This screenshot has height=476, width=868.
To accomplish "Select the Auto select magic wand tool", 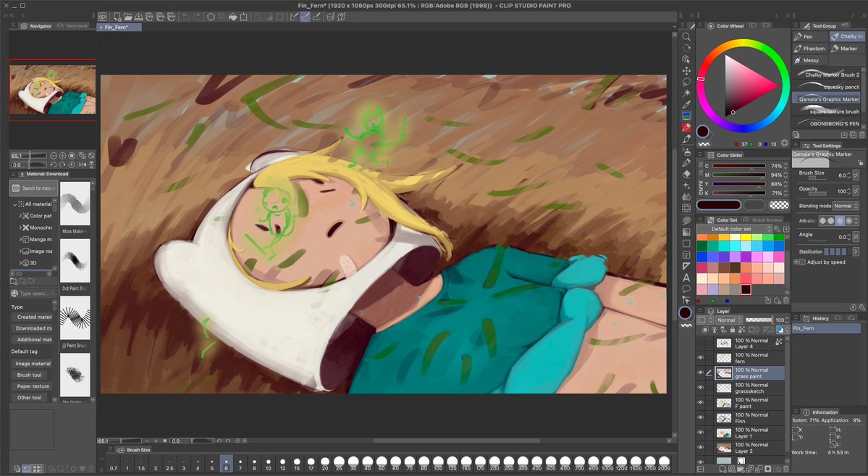I will (686, 93).
